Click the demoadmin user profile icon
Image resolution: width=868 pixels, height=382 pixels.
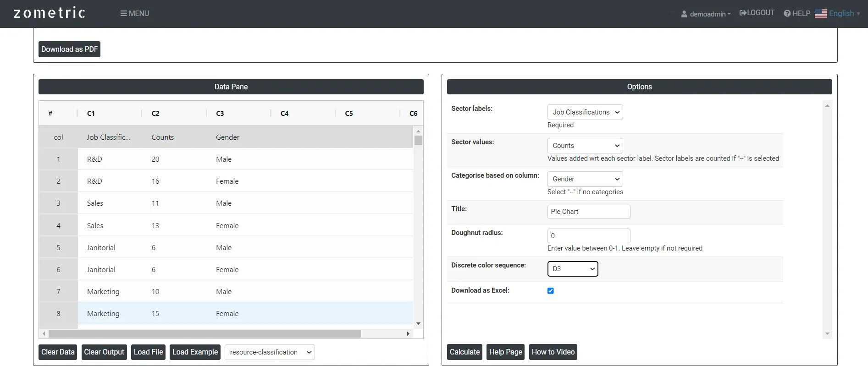[684, 14]
